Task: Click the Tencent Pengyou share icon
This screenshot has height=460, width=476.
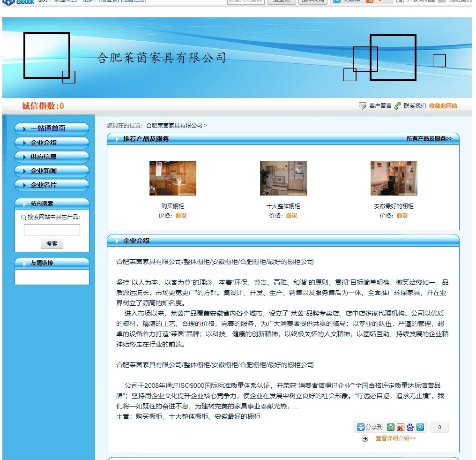Action: (420, 427)
